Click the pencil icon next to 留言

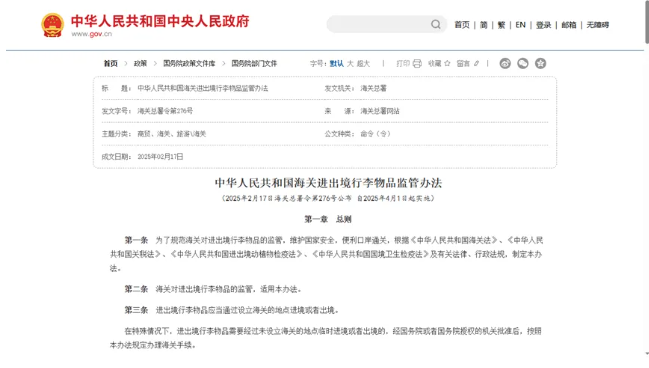click(476, 63)
